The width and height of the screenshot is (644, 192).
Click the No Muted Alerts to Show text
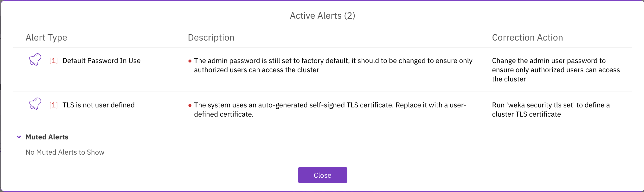[x=65, y=152]
